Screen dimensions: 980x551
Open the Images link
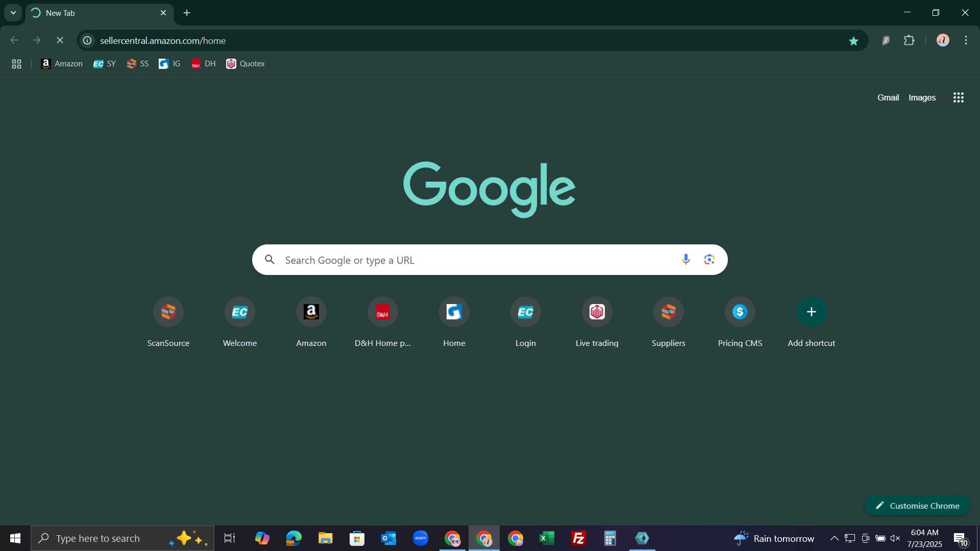click(x=922, y=97)
